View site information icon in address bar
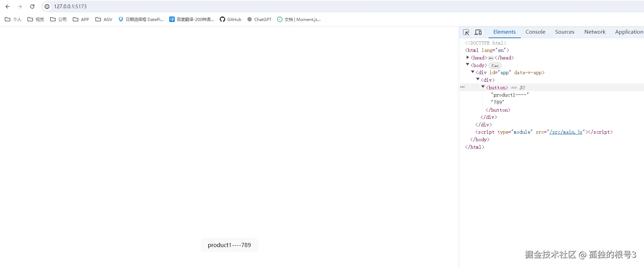Screen dimensions: 644x267 [47, 7]
